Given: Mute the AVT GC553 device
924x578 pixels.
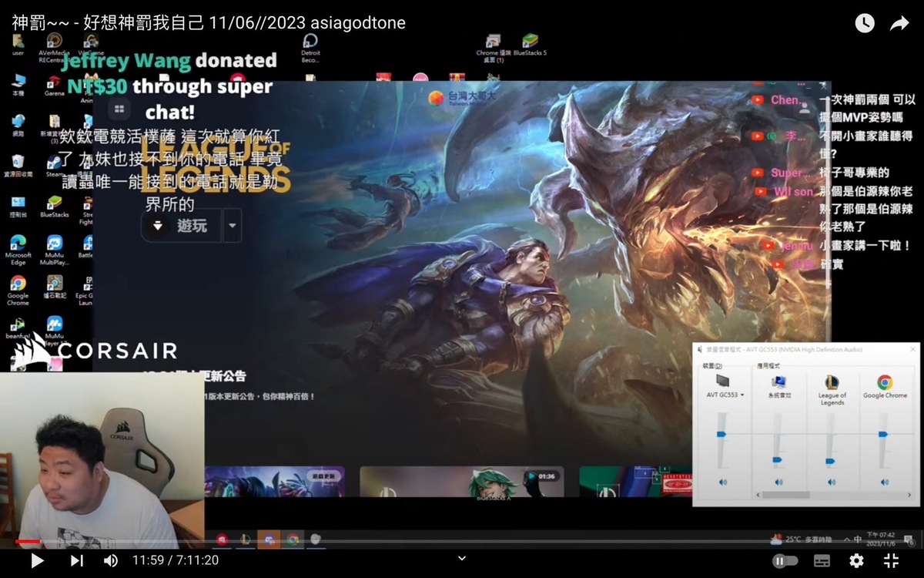Looking at the screenshot, I should click(722, 482).
